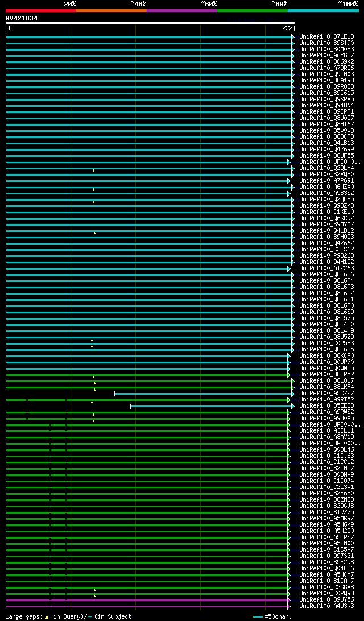Screen dimensions: 364x621
Task: Select the UniRef100_O50008 hit
Action: (326, 130)
